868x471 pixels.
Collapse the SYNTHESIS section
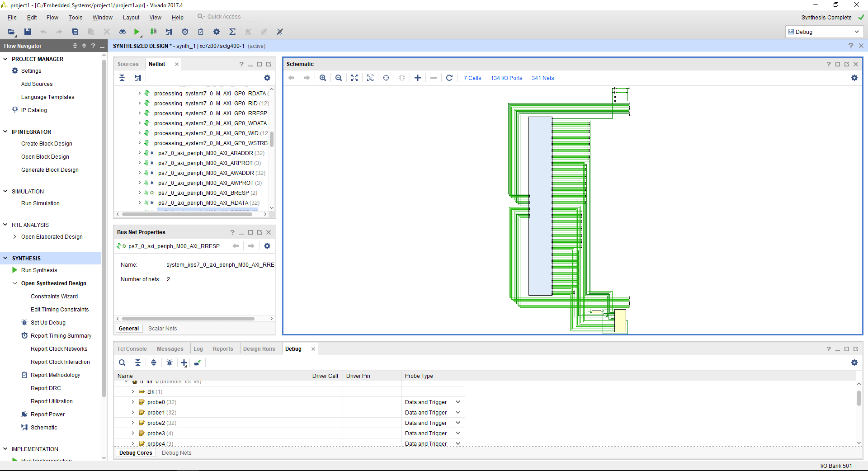5,258
